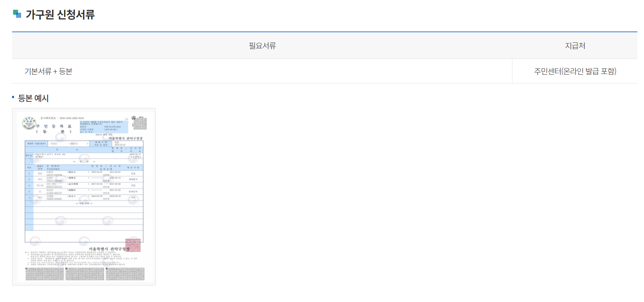The width and height of the screenshot is (644, 302).
Task: Click the 주민센터(온라인 발급 포함) table entry
Action: coord(576,71)
